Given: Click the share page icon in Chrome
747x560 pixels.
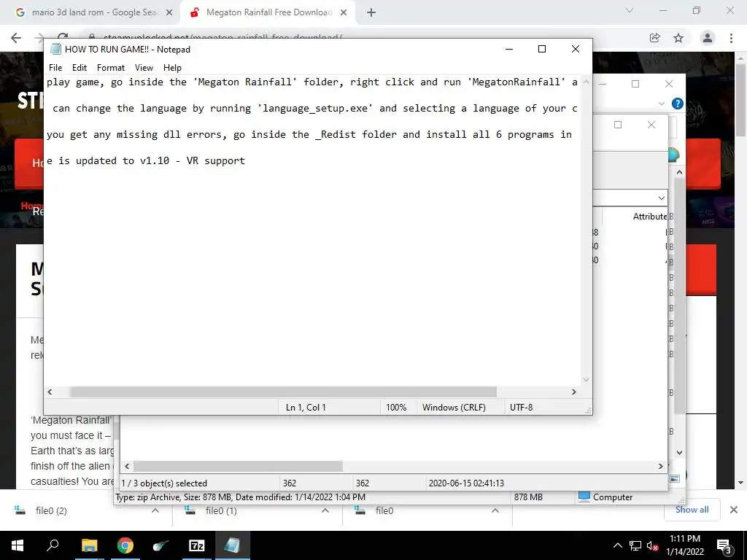Looking at the screenshot, I should (655, 38).
